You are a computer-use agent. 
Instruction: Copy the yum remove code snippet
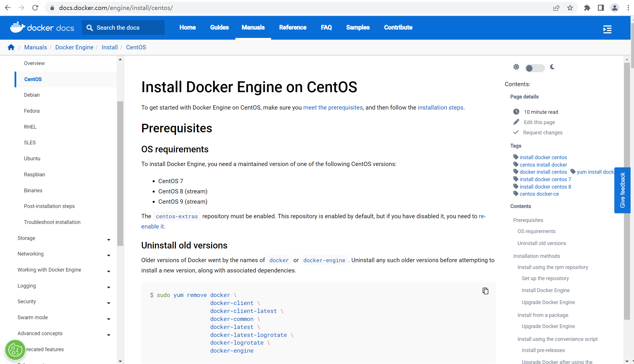[x=486, y=291]
